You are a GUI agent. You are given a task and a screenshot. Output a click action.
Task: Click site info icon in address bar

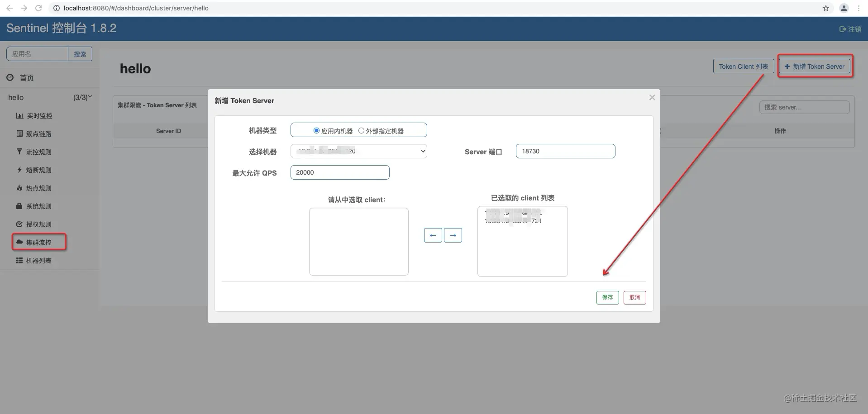click(x=57, y=8)
